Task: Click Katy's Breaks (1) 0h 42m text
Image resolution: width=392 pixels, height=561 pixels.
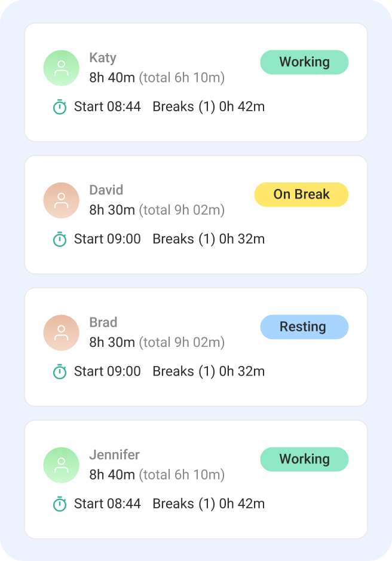Action: pos(209,107)
